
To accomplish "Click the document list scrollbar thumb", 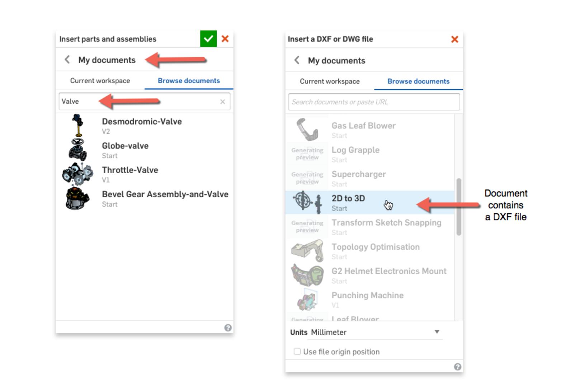I will tap(458, 207).
